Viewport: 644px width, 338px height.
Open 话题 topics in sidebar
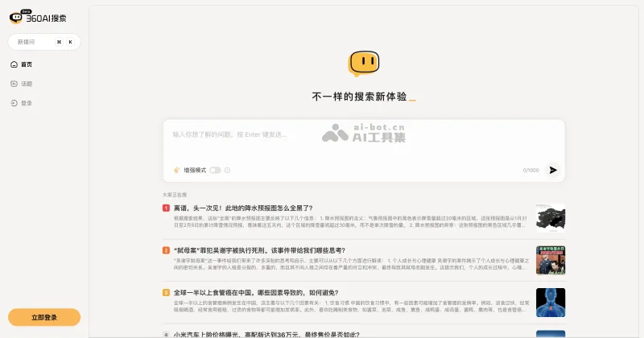27,84
